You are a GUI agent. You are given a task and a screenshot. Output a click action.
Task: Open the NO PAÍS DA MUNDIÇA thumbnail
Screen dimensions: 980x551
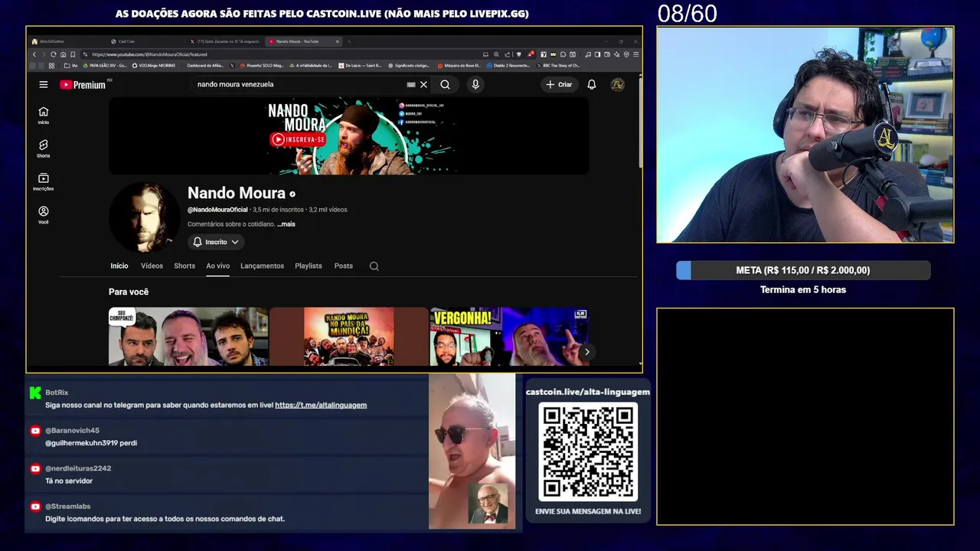(349, 337)
